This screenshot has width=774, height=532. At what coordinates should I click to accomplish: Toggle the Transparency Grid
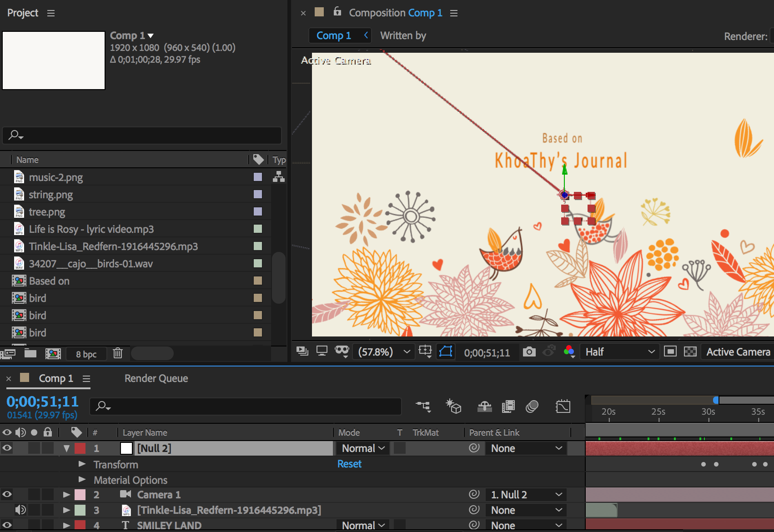pyautogui.click(x=690, y=351)
